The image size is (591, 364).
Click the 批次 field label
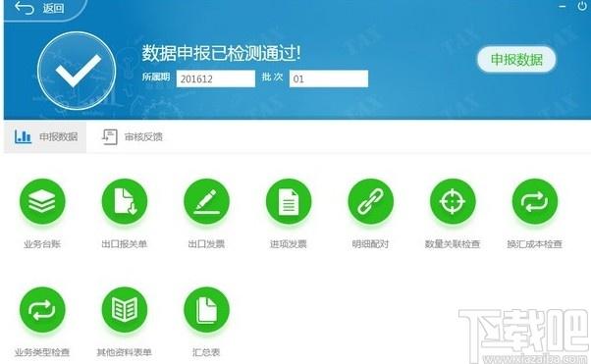click(272, 78)
